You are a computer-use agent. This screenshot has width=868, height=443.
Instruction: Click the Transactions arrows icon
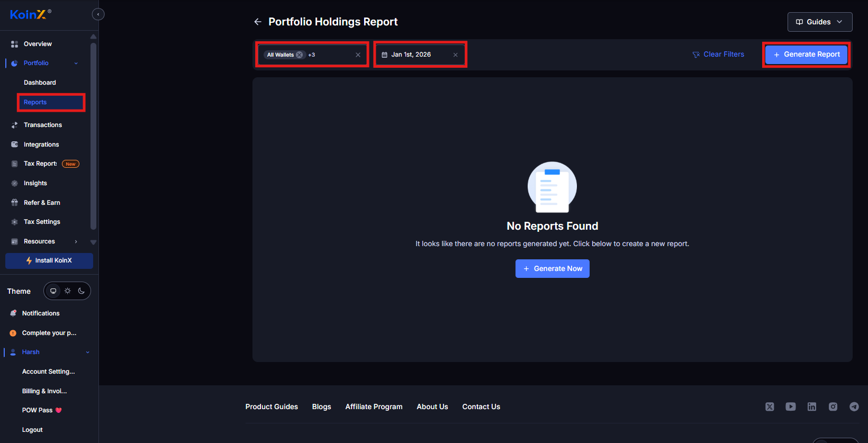(x=14, y=125)
